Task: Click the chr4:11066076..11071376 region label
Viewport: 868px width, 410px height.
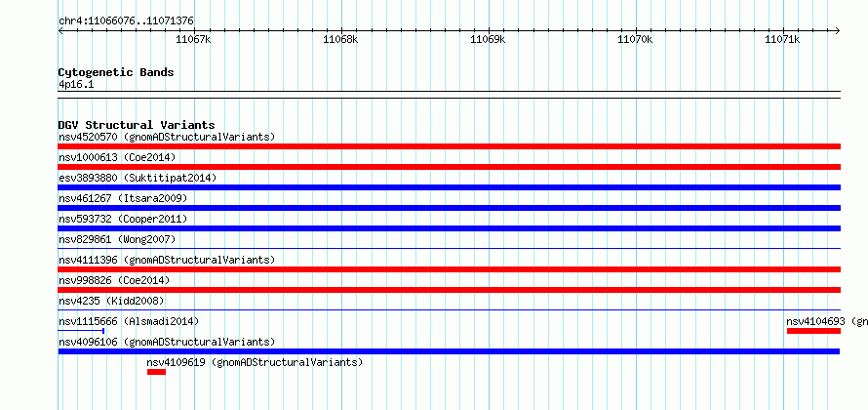Action: point(126,21)
